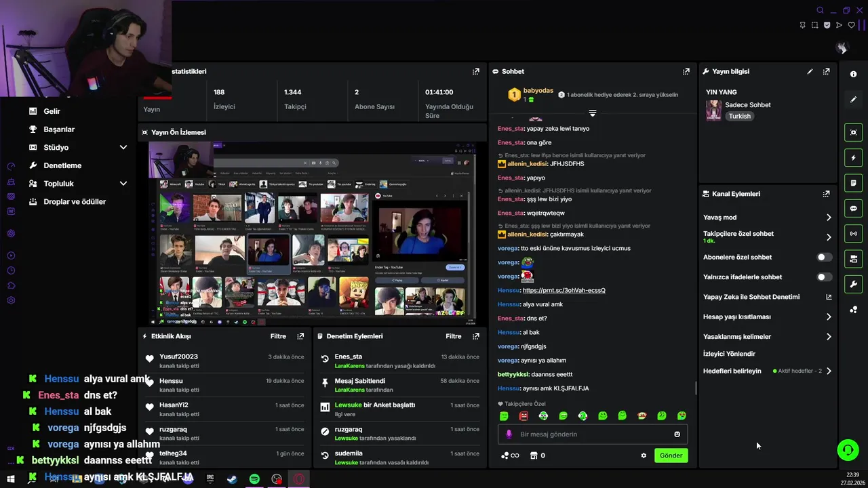868x488 pixels.
Task: Click the Opera GX icon in taskbar
Action: [x=299, y=479]
